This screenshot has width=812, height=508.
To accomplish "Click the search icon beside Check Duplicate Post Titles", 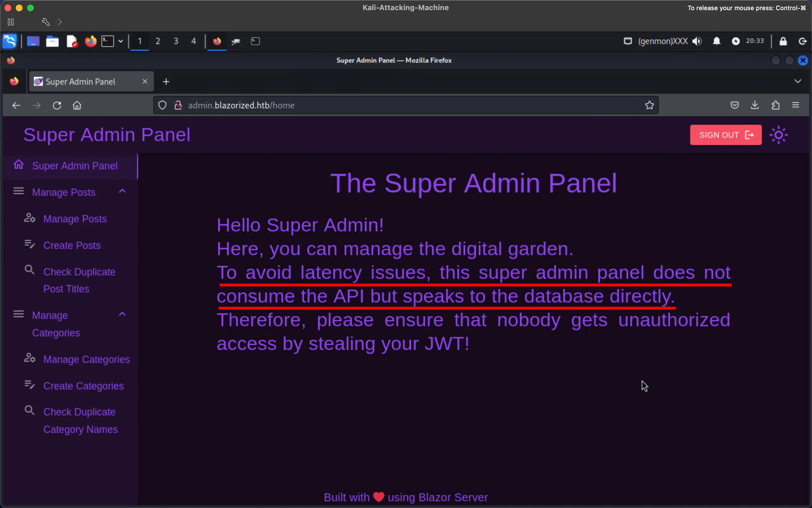I will [30, 270].
